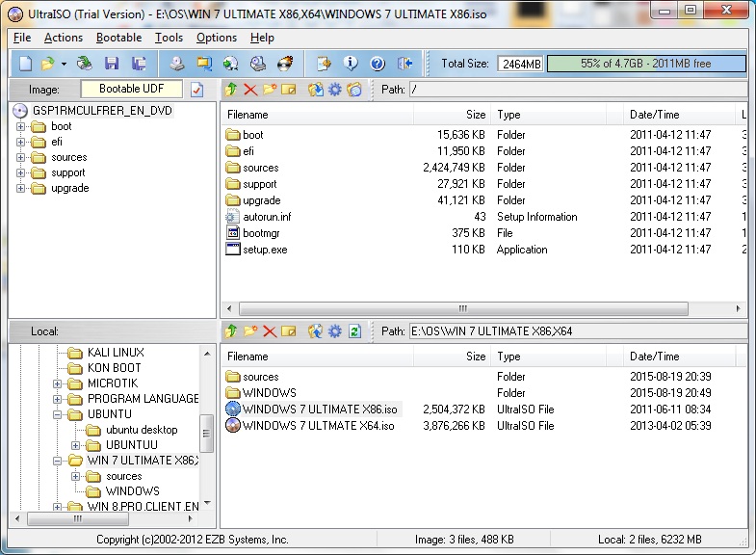Create new folder in the image pane
Viewport: 756px width, 555px height.
[270, 90]
